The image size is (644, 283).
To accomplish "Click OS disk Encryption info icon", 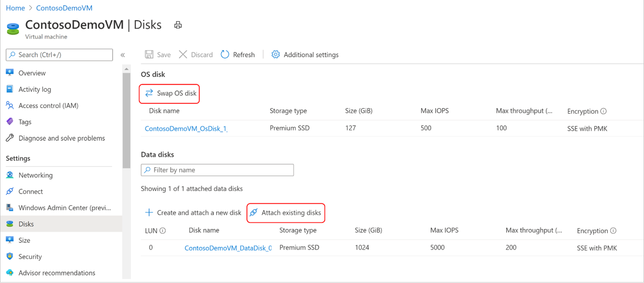I will coord(603,111).
